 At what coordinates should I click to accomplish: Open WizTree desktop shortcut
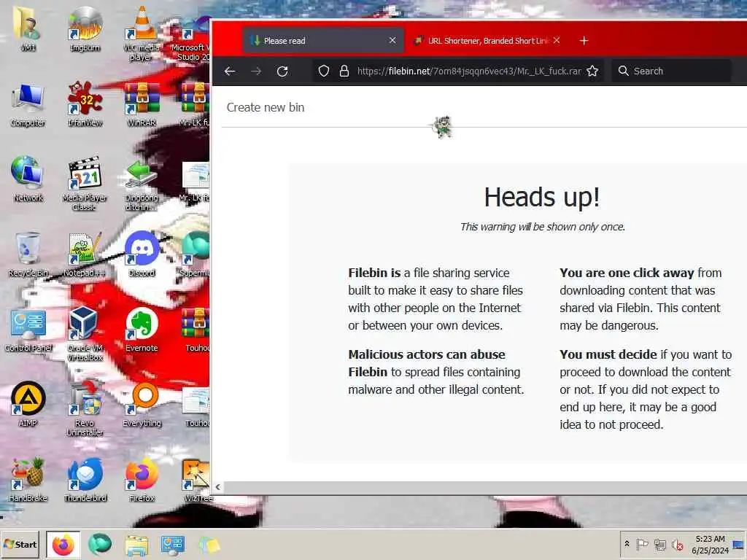pos(196,479)
